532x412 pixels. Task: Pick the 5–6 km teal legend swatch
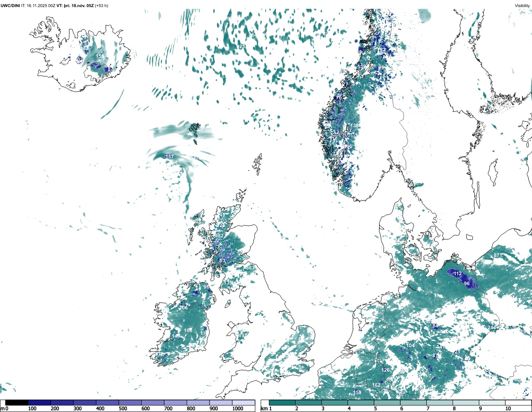point(387,402)
